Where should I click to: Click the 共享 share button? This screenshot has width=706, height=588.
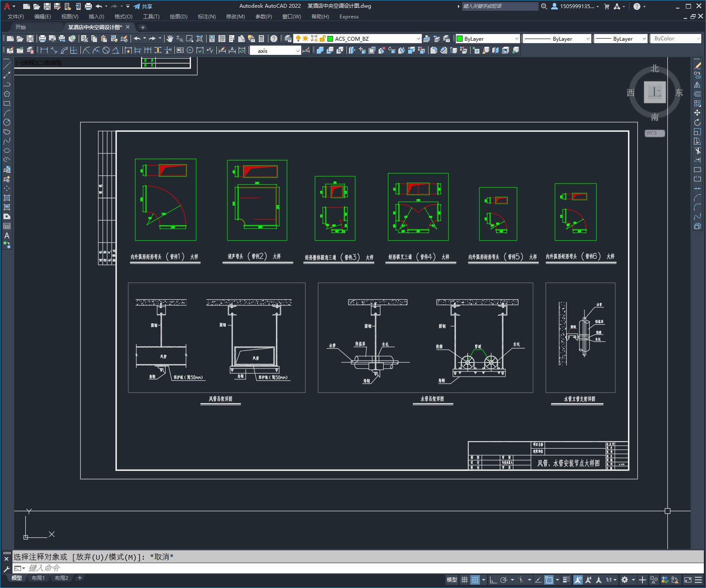click(x=143, y=6)
